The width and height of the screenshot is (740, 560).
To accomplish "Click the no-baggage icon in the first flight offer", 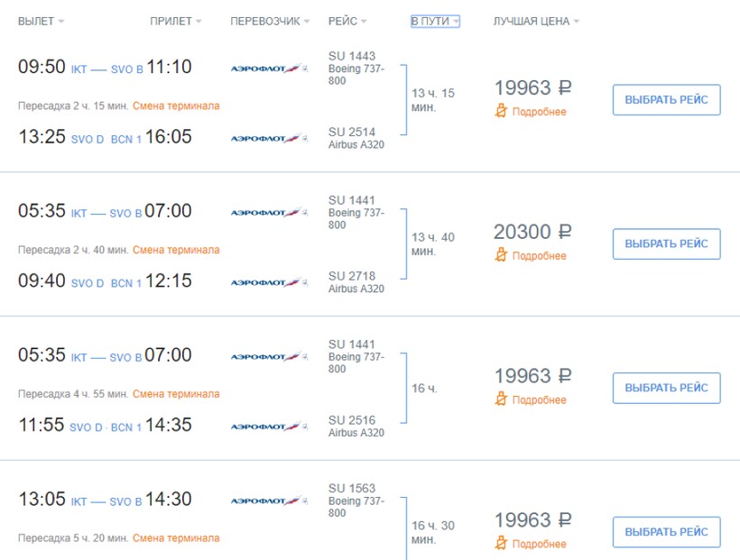I will click(x=502, y=112).
